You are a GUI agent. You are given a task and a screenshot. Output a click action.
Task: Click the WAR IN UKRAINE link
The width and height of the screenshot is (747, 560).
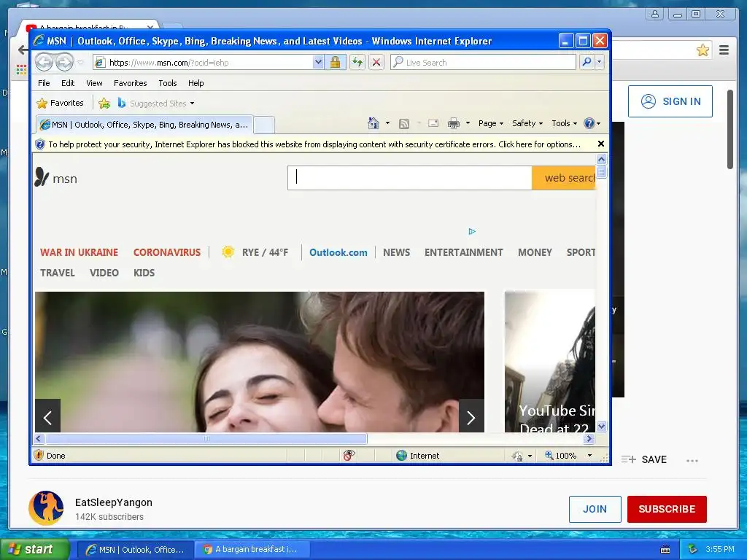(79, 252)
